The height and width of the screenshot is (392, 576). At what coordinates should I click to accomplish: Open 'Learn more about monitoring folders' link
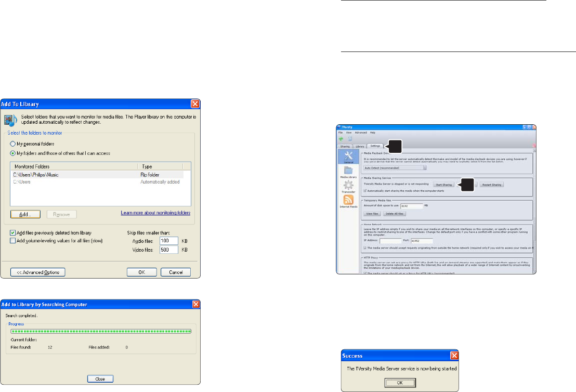pos(156,213)
